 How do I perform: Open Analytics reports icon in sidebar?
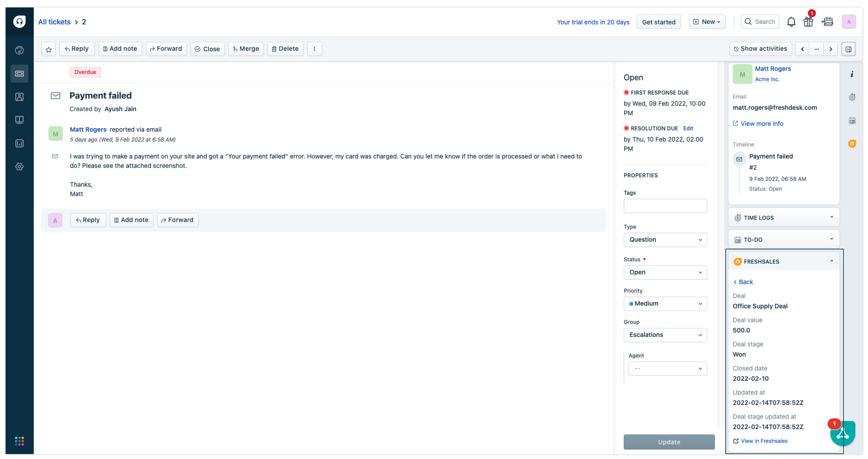[19, 143]
